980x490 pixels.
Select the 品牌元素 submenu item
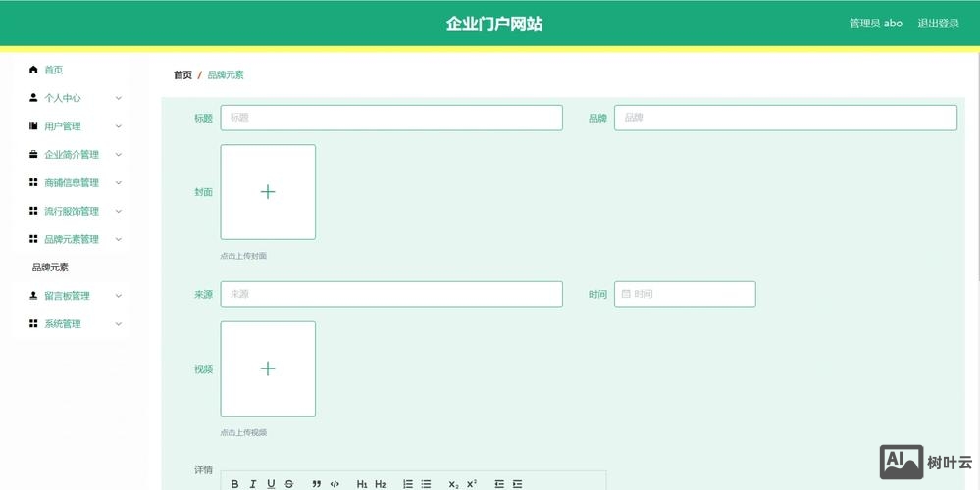pos(51,268)
